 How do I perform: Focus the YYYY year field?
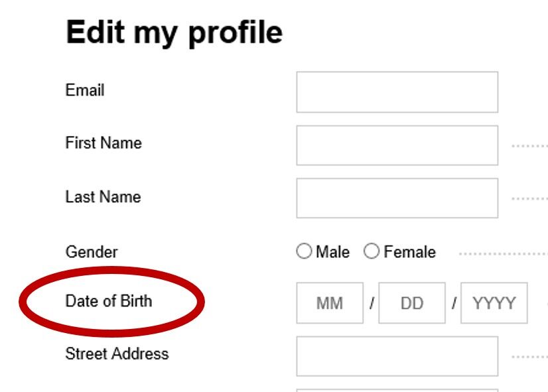tap(494, 303)
